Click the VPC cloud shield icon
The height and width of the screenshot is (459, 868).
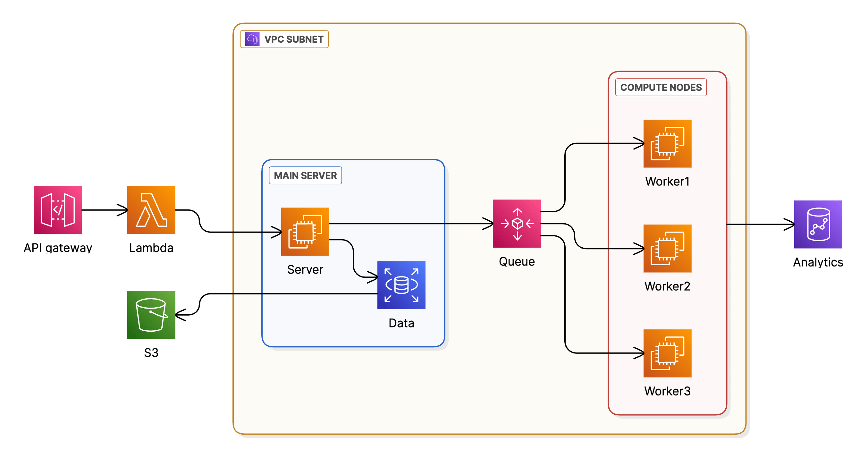(x=252, y=39)
